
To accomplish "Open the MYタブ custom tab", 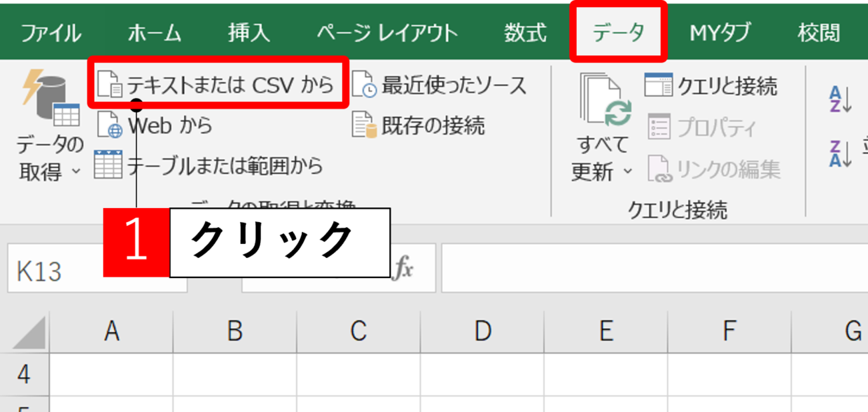I will 720,33.
